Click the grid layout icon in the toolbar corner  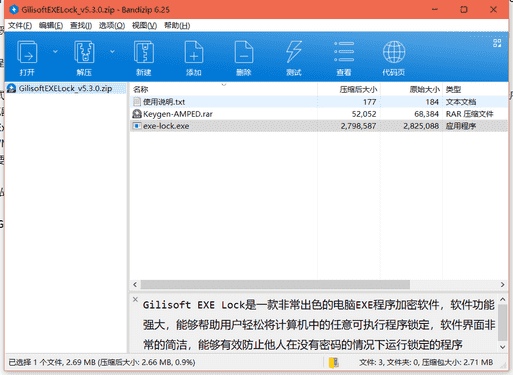[497, 43]
